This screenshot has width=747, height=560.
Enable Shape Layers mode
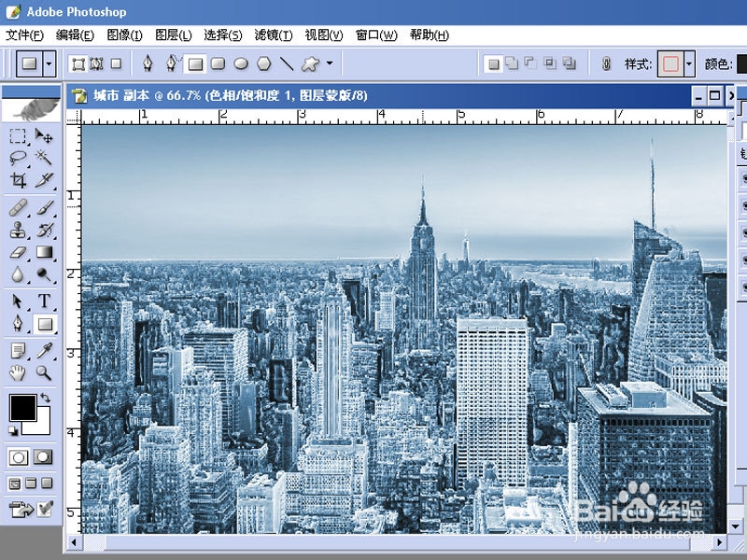(x=78, y=63)
